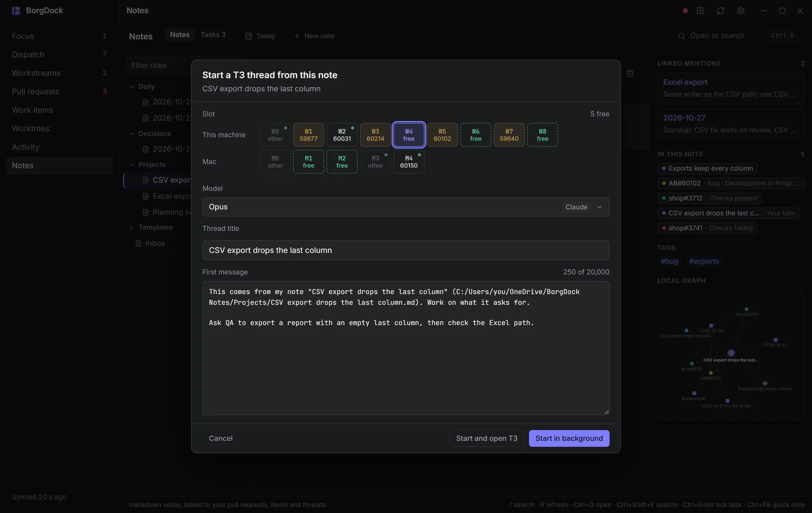
Task: Click Start in background button
Action: pos(569,438)
